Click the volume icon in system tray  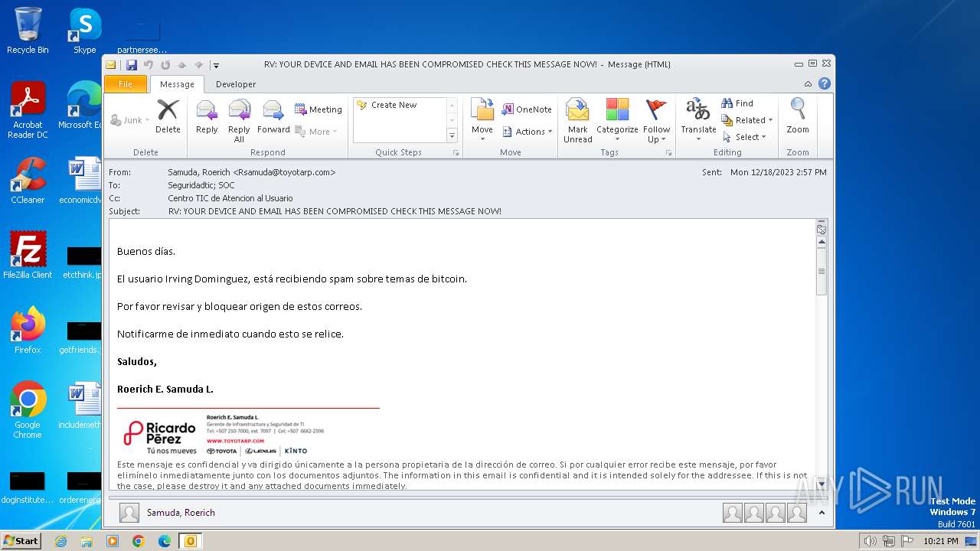(870, 541)
